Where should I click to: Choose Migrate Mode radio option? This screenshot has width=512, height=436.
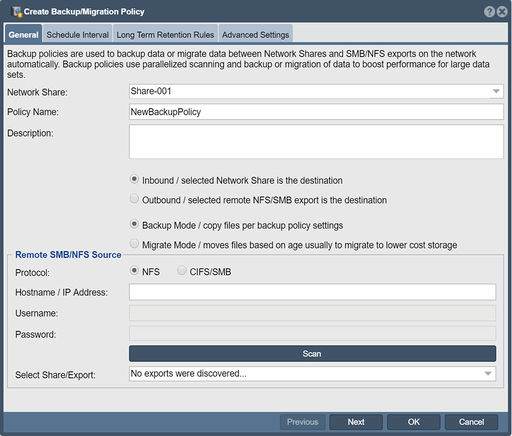tap(134, 244)
